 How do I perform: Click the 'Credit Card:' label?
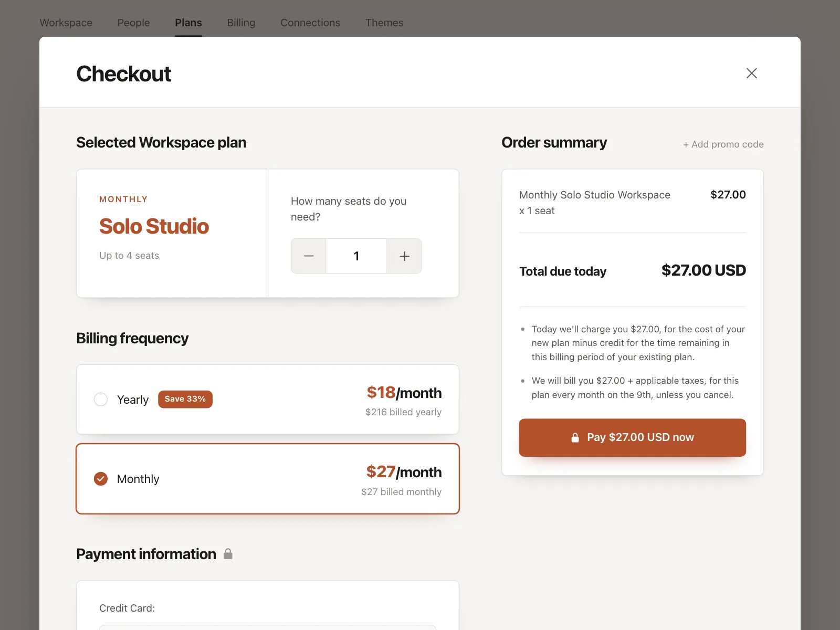(127, 608)
